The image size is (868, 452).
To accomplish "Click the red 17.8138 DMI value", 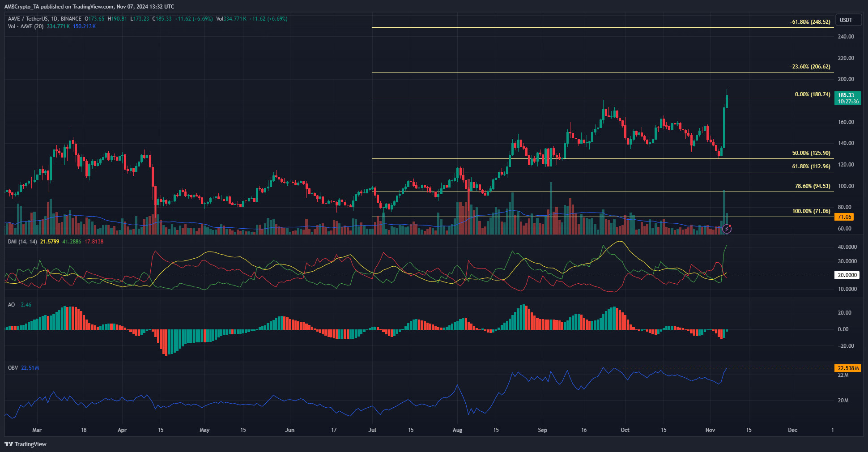I will [x=94, y=242].
